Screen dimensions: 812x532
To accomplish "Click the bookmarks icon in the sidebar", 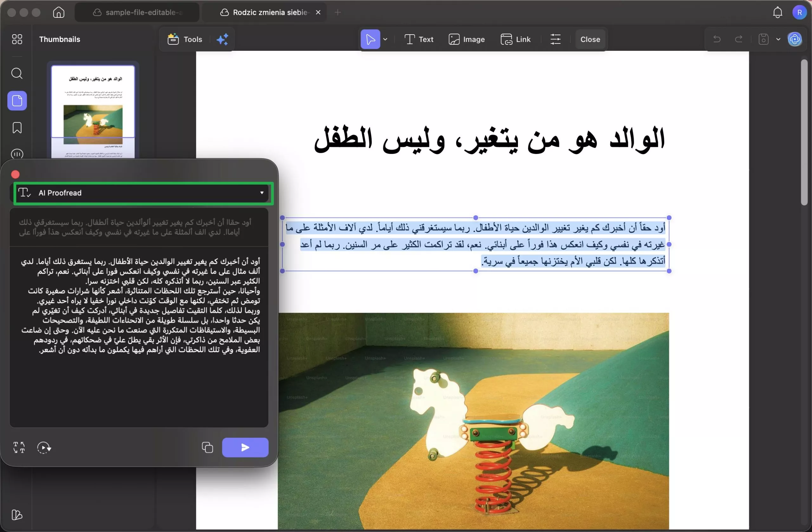I will tap(17, 127).
